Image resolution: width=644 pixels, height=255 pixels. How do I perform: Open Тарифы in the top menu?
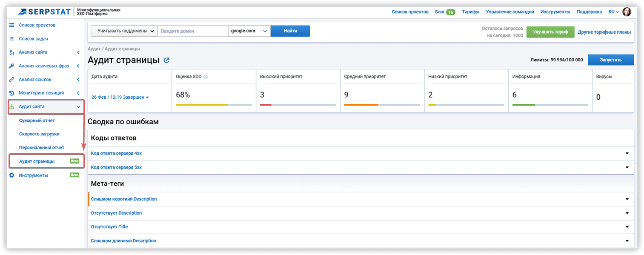pyautogui.click(x=471, y=12)
